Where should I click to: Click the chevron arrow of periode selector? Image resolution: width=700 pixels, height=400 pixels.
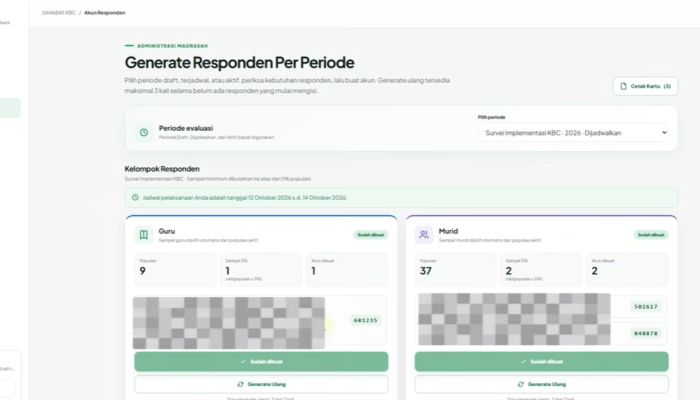pos(664,133)
